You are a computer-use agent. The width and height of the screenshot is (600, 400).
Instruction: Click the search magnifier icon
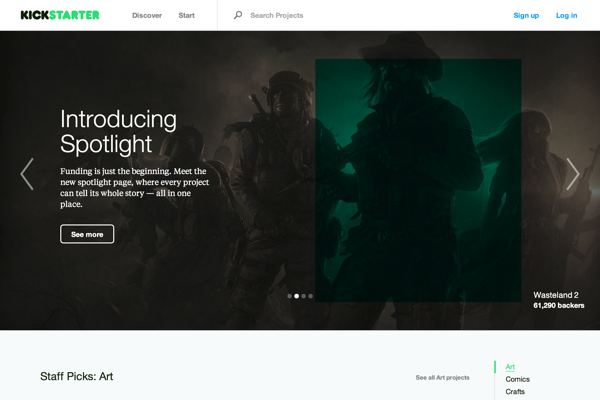pos(238,15)
